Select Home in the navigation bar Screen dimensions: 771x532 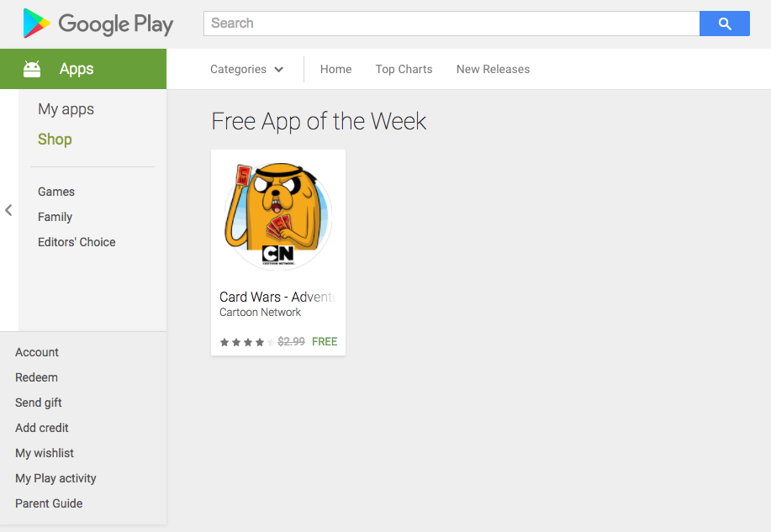[x=335, y=69]
